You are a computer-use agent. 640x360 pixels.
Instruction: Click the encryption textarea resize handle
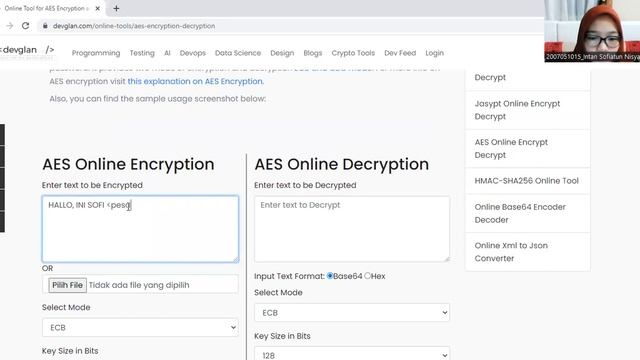click(x=236, y=259)
